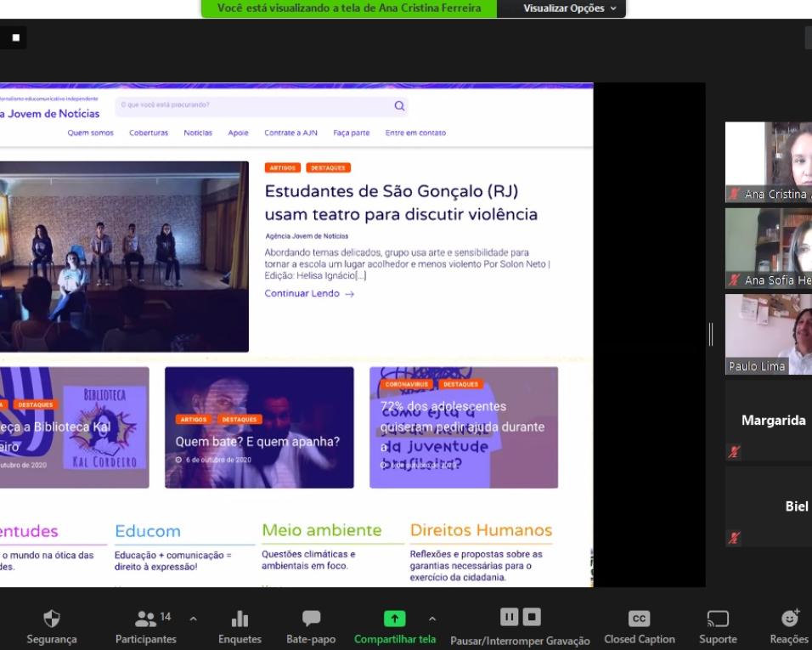Open the Visualizar Opções dropdown

pos(570,8)
